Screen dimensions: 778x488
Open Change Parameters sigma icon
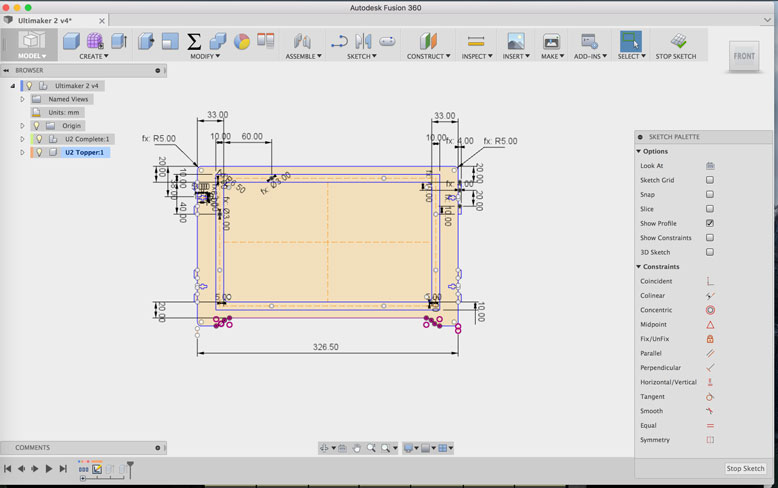click(194, 41)
